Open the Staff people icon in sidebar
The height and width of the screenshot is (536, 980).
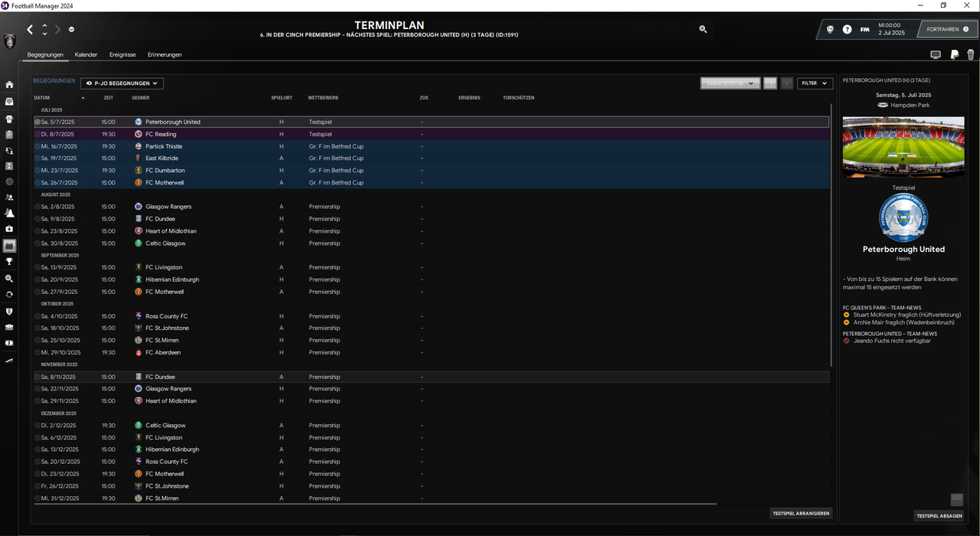coord(9,198)
